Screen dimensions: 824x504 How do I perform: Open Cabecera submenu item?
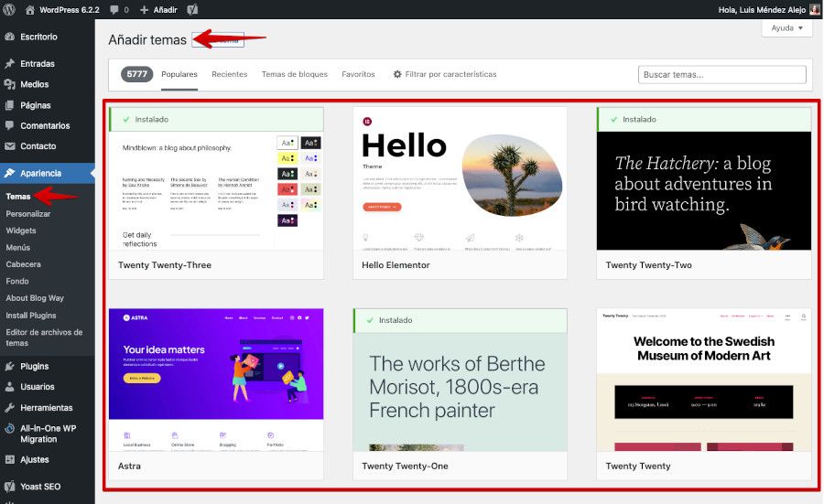click(x=23, y=264)
